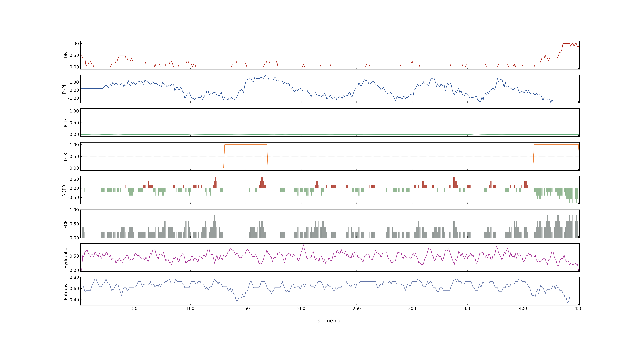Click the 0.50 tick on Hydropho axis
644x343 pixels.
(x=74, y=256)
